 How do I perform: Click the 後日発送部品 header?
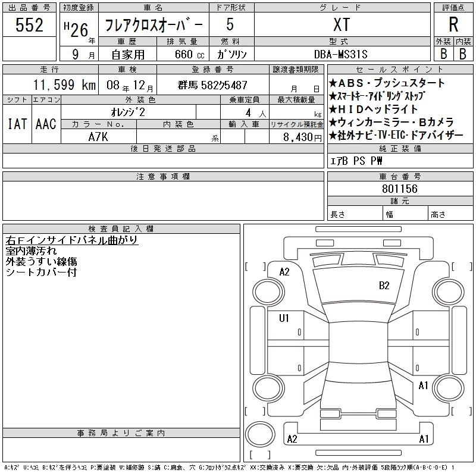point(163,148)
